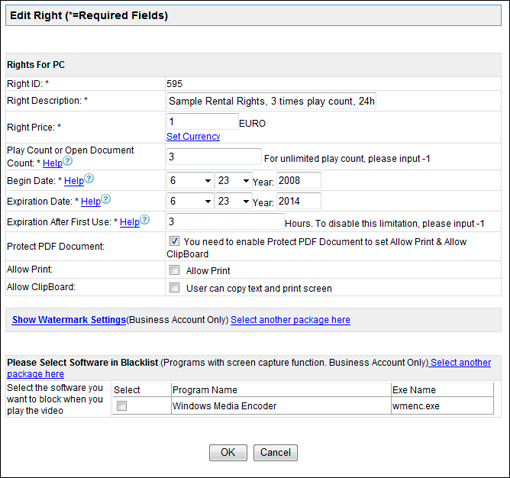Uncheck the Protect PDF Document checkbox
Viewport: 510px width, 478px height.
pos(174,241)
